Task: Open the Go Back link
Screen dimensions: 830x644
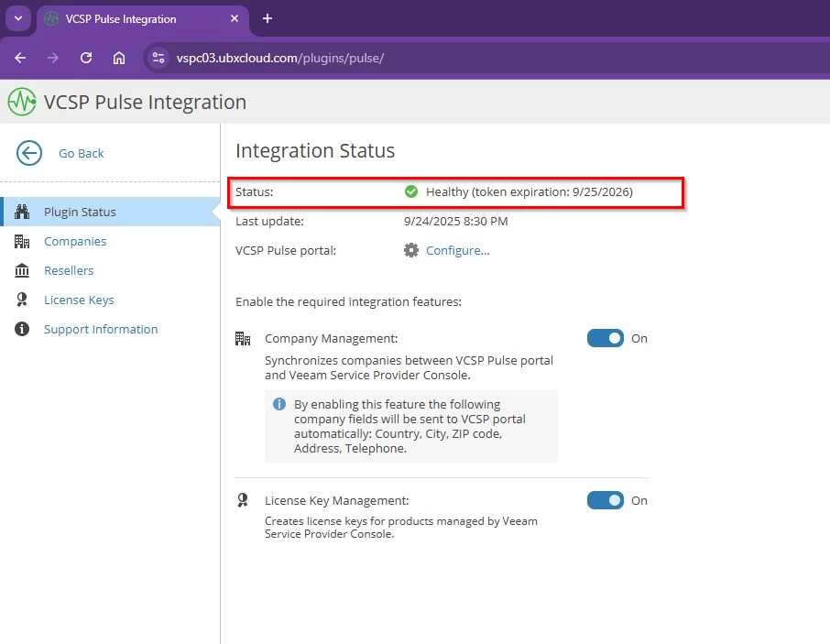Action: pyautogui.click(x=81, y=154)
